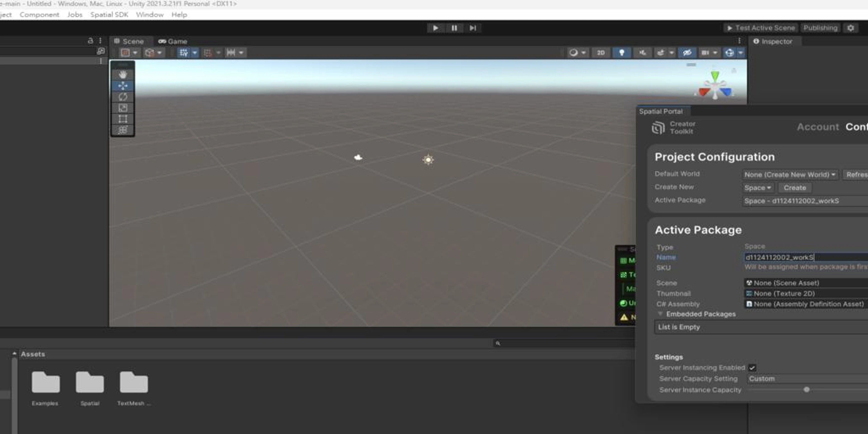The image size is (868, 434).
Task: Toggle scene lighting bulb
Action: pyautogui.click(x=622, y=53)
